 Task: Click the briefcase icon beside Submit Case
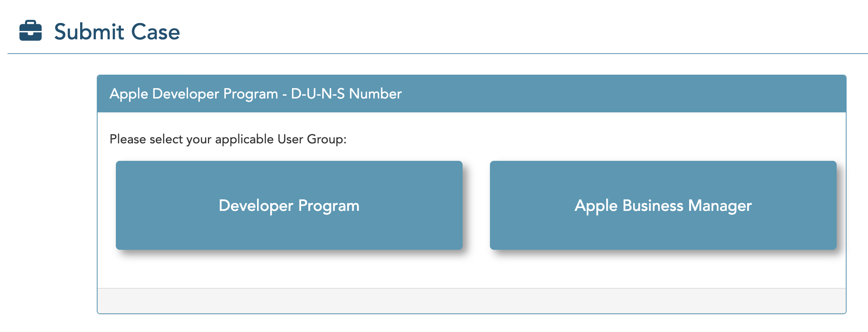(31, 31)
